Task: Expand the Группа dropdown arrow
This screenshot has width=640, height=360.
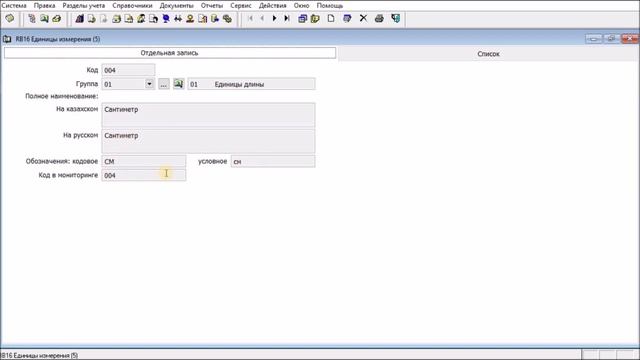Action: [149, 84]
